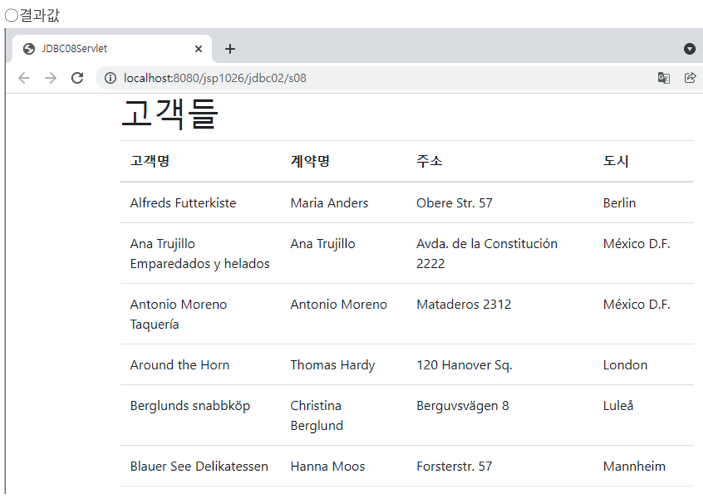Reload the page with refresh icon

77,78
